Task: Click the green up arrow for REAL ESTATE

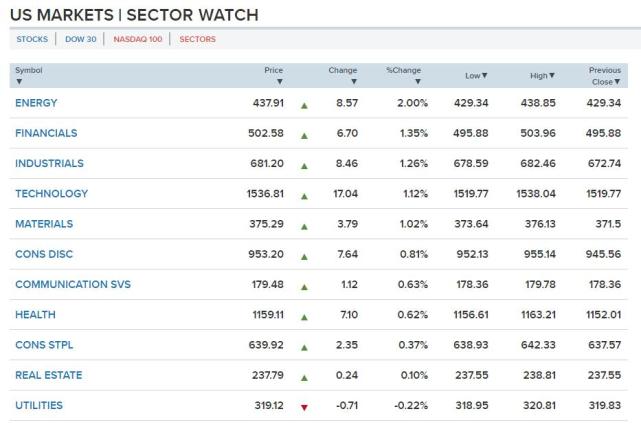Action: coord(304,377)
